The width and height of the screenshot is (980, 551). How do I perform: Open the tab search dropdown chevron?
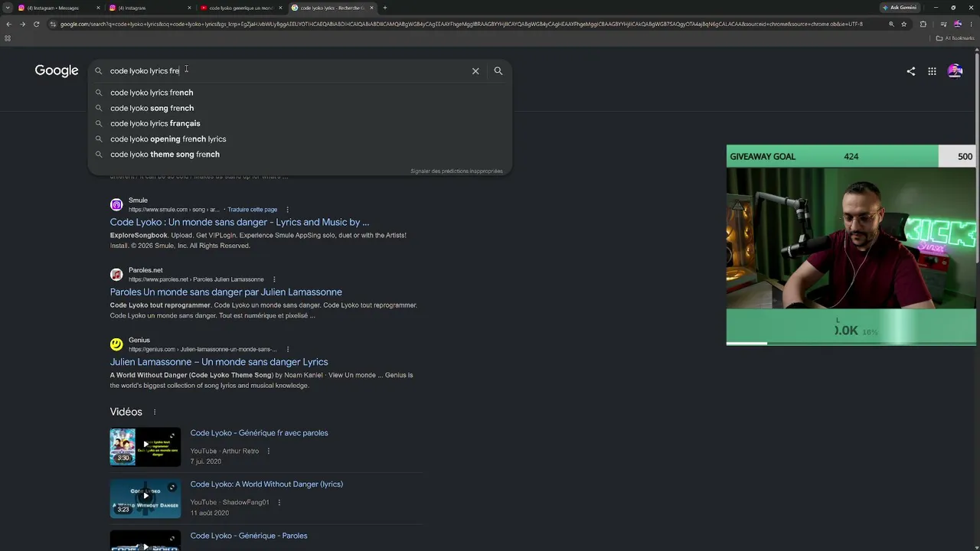8,8
